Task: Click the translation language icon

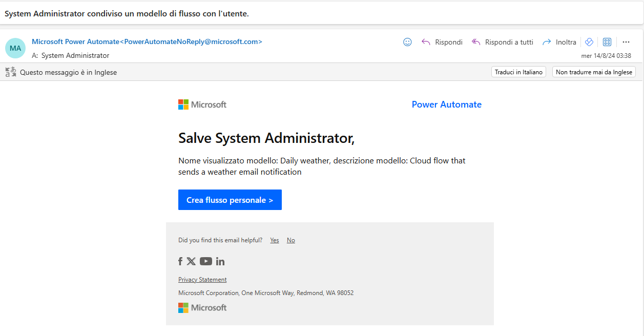Action: tap(11, 72)
